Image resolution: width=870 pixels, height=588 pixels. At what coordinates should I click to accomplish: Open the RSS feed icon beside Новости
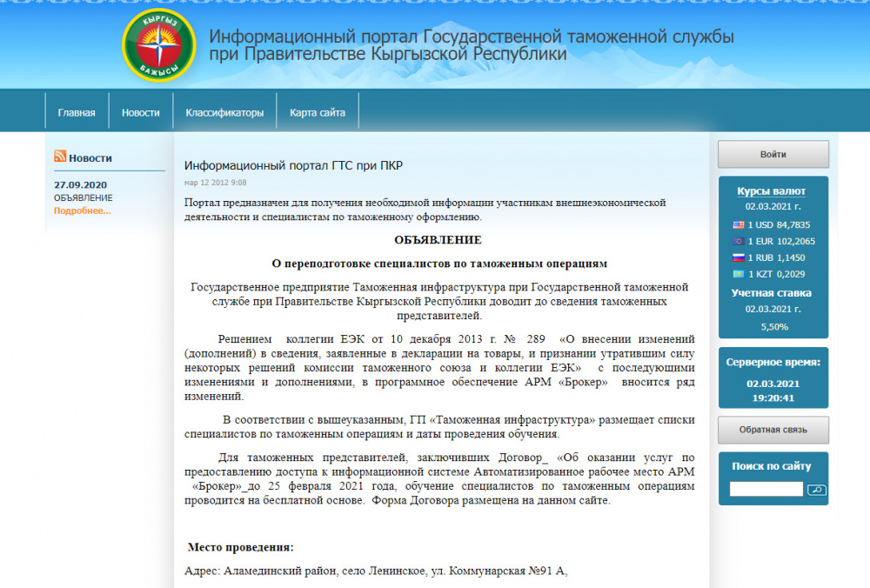pyautogui.click(x=60, y=157)
